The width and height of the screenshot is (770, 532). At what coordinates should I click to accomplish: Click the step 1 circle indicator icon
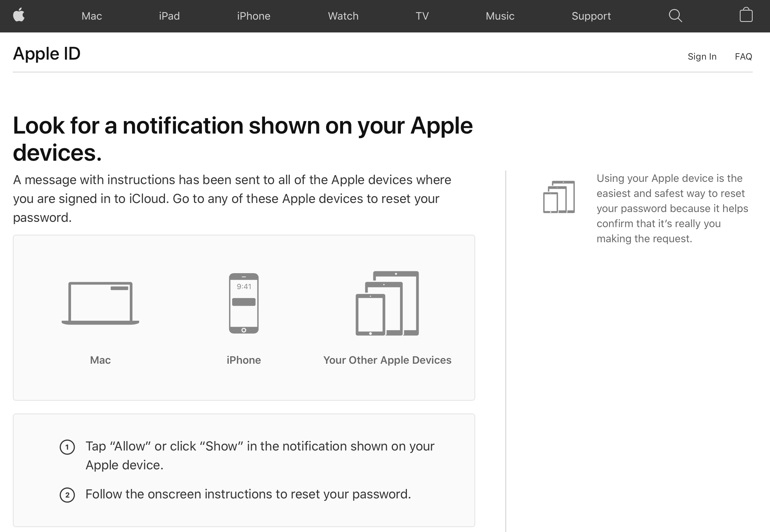point(67,447)
